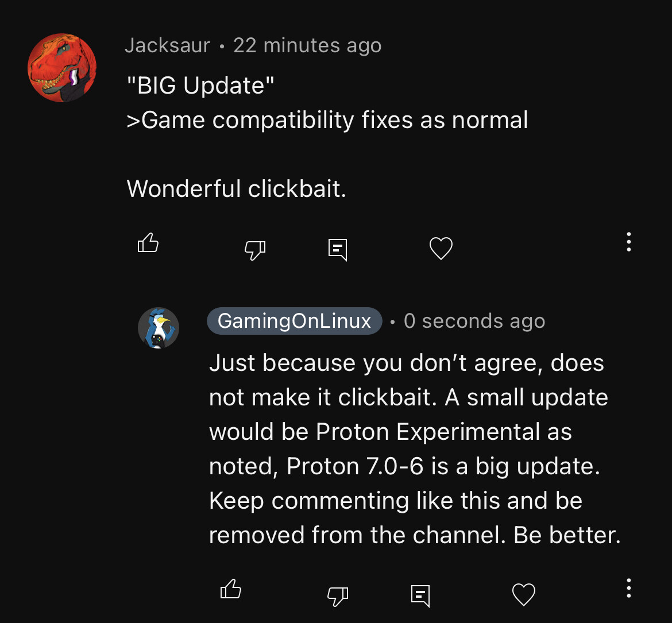Like Jacksaur's comment with thumbs up
Image resolution: width=672 pixels, height=623 pixels.
coord(148,243)
